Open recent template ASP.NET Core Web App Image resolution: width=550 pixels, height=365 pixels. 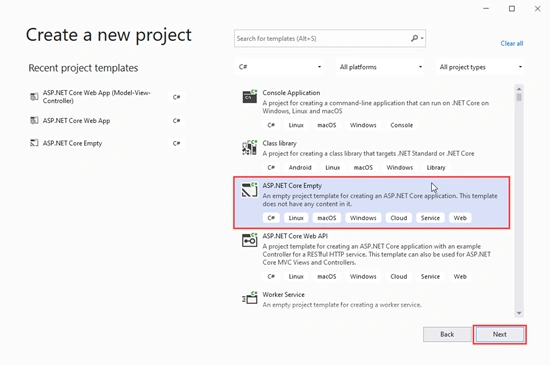click(107, 121)
